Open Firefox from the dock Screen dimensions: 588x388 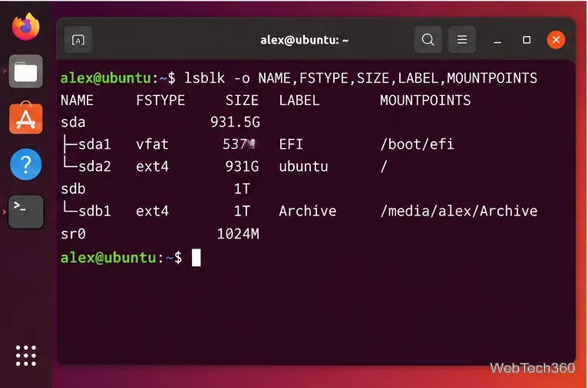coord(26,27)
